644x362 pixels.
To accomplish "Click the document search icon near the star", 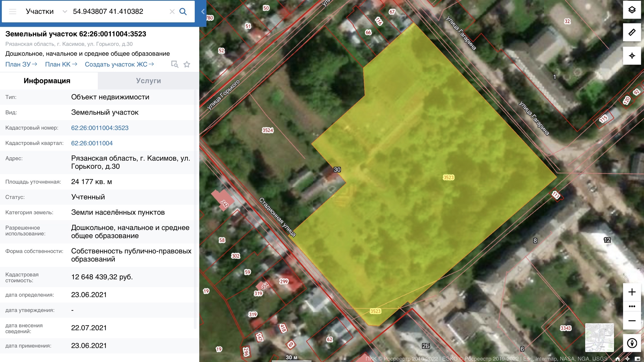I will click(x=175, y=64).
